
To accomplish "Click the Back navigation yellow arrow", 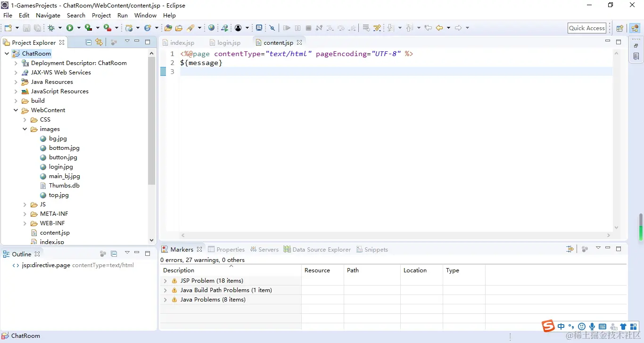I will coord(439,28).
